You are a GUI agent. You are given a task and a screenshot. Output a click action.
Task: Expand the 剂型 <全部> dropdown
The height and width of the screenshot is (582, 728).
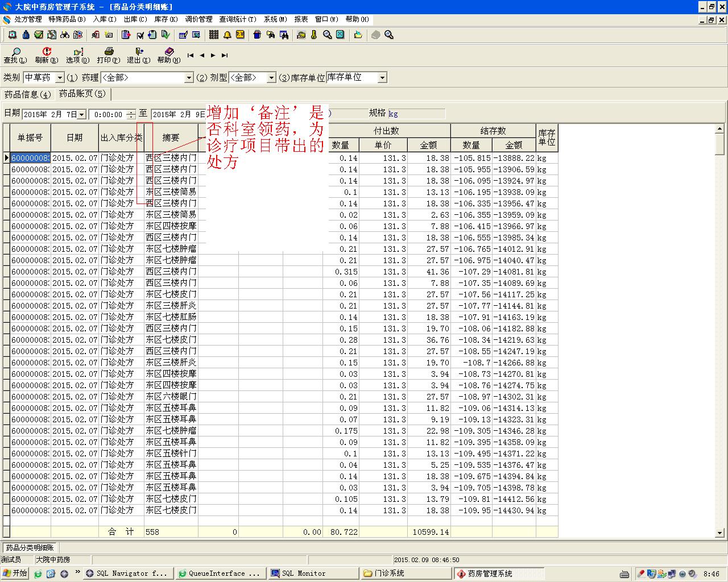point(271,78)
